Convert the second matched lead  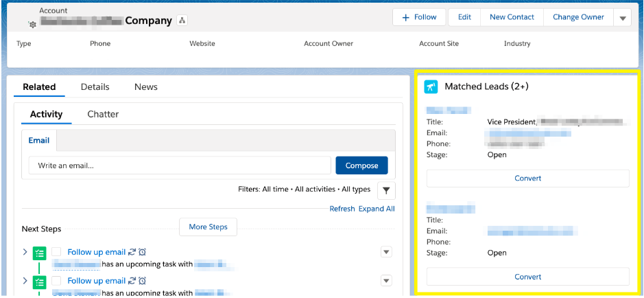(528, 277)
